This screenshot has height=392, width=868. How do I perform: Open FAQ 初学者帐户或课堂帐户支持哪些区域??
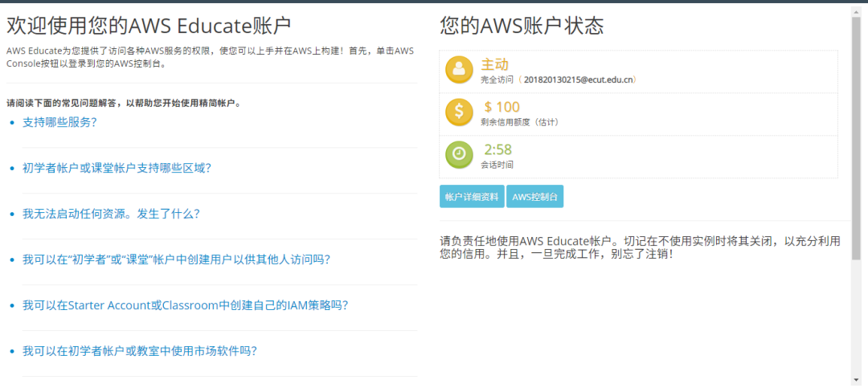pyautogui.click(x=117, y=168)
